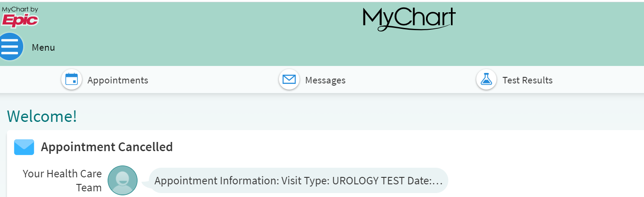
Task: Open the Appointments shortcut label
Action: (x=118, y=80)
